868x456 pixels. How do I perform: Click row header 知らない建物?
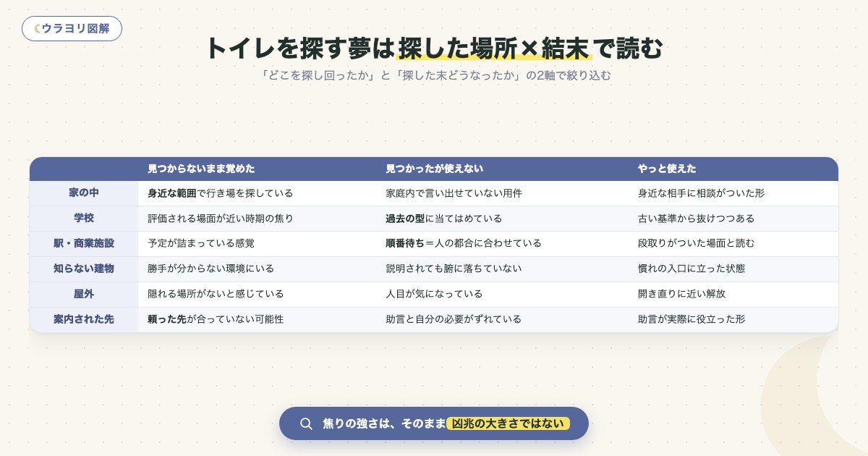pos(84,269)
